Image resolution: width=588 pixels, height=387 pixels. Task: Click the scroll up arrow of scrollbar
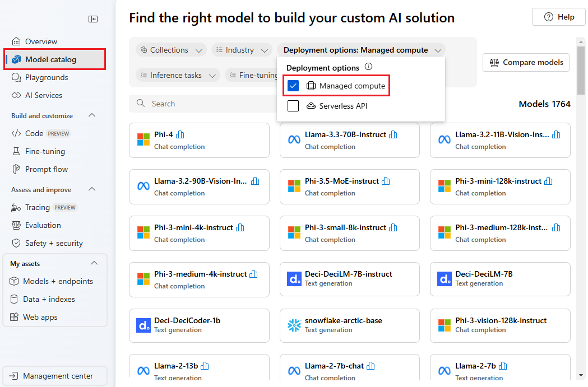coord(581,42)
